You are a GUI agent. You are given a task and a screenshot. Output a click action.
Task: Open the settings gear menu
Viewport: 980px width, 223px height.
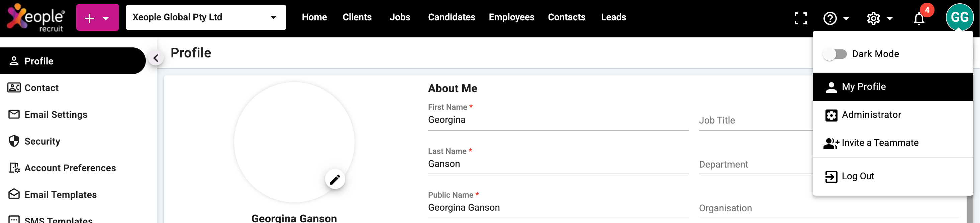879,18
